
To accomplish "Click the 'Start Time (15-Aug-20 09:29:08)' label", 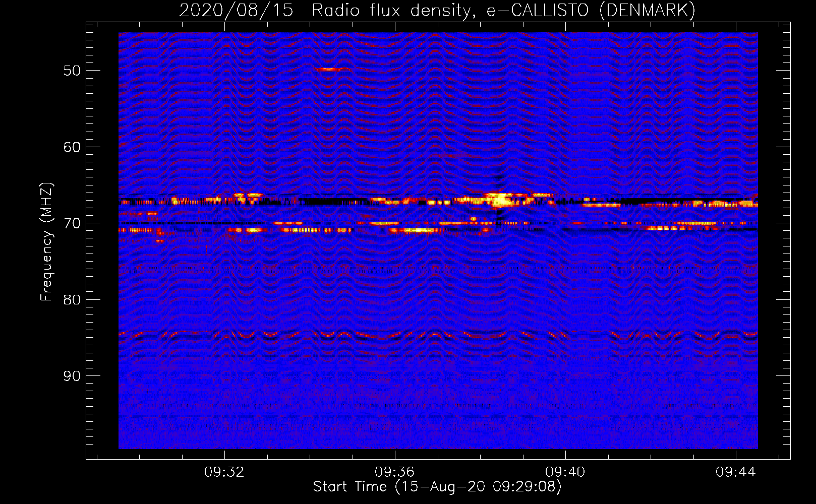I will [437, 487].
